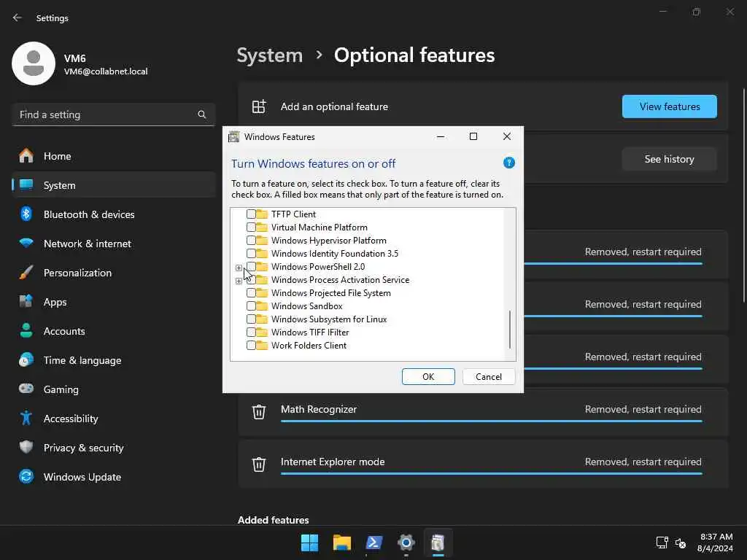Screen dimensions: 747x560
Task: Confirm with the OK button
Action: point(428,377)
